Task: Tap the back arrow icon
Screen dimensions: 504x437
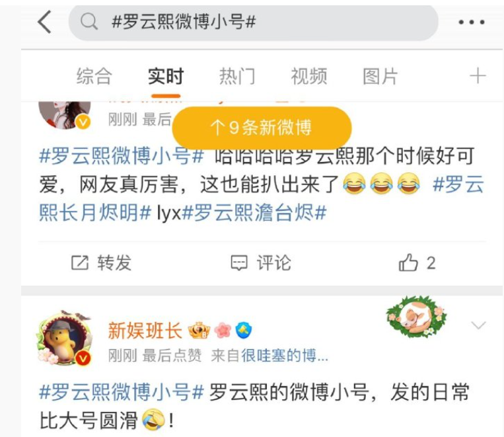Action: [44, 22]
